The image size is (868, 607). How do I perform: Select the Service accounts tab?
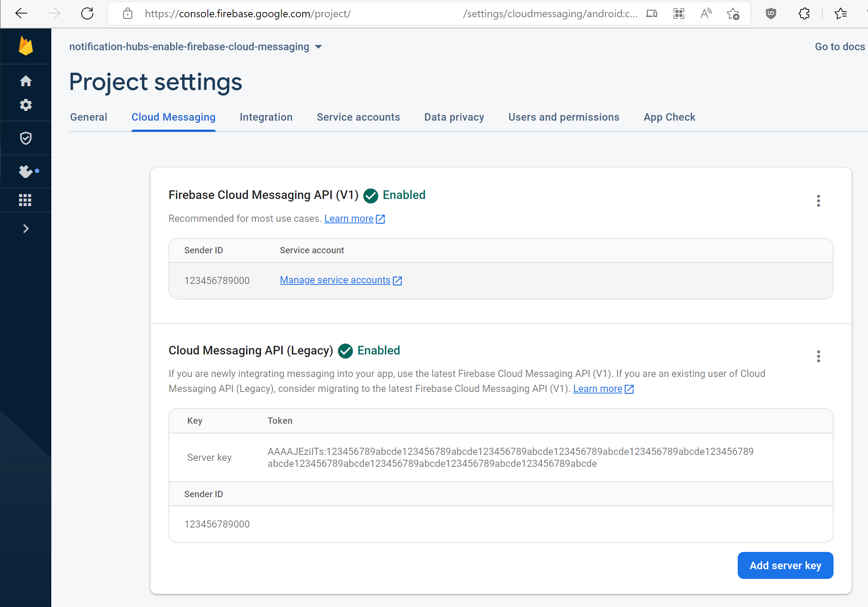[x=358, y=117]
